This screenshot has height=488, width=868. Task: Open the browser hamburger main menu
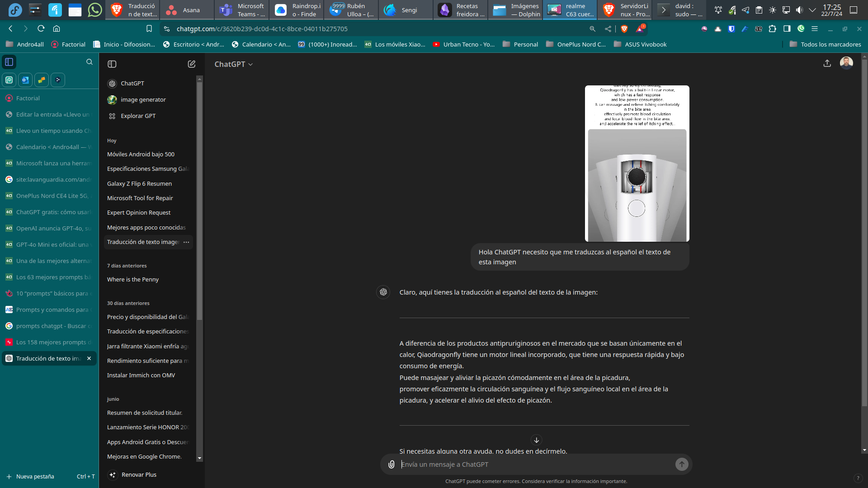[x=815, y=28]
